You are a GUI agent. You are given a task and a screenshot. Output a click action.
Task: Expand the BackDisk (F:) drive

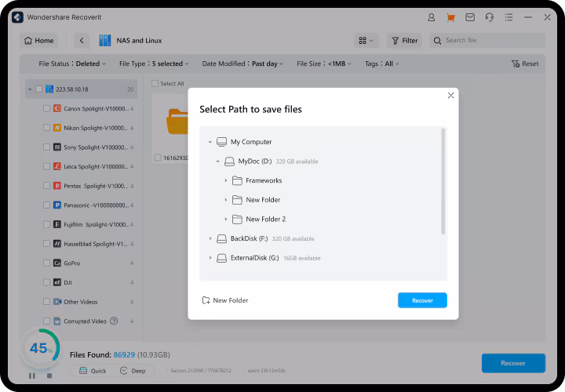[210, 238]
